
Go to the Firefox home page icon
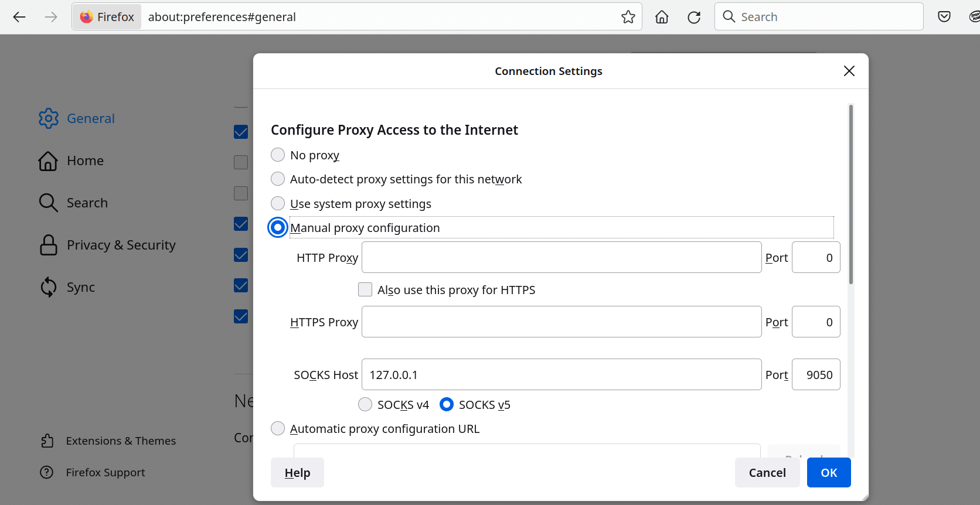662,17
